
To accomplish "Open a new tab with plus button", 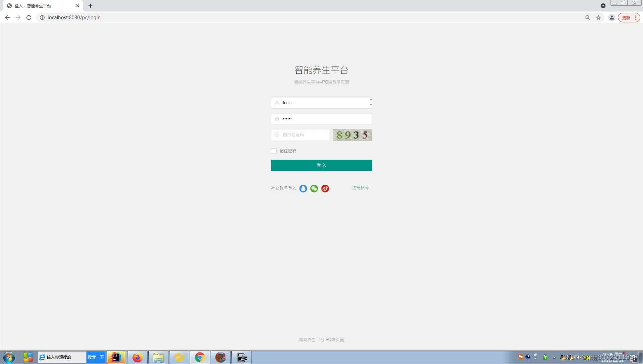I will (90, 6).
